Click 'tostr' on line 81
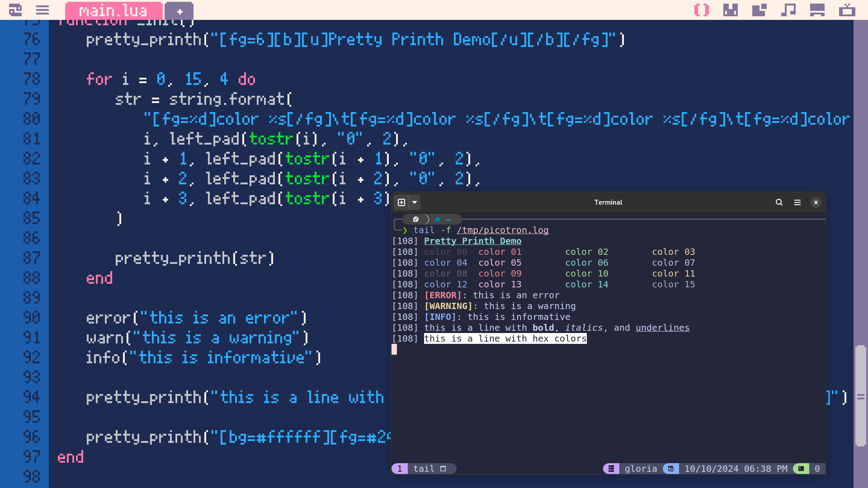Image resolution: width=868 pixels, height=488 pixels. coord(271,139)
